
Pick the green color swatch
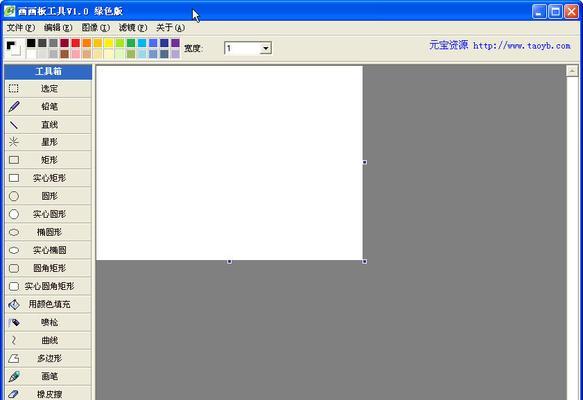click(131, 43)
